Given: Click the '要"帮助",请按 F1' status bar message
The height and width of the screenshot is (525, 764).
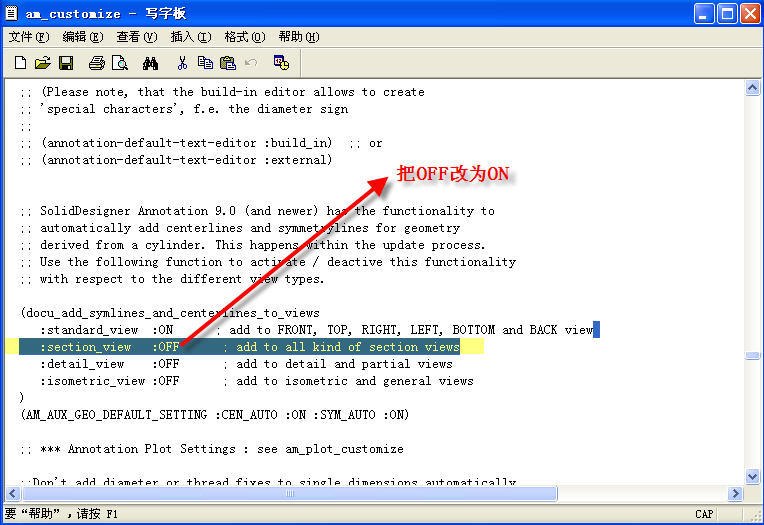Looking at the screenshot, I should click(x=61, y=514).
